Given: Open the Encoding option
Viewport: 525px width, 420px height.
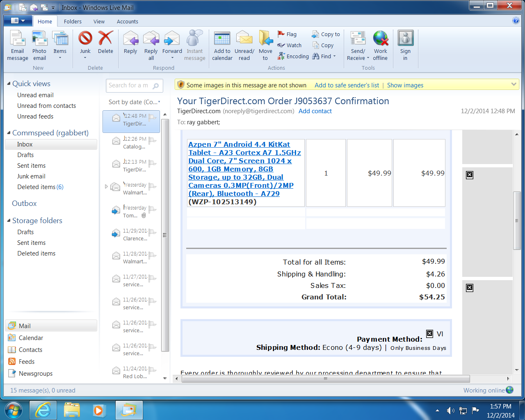Looking at the screenshot, I should (x=293, y=56).
